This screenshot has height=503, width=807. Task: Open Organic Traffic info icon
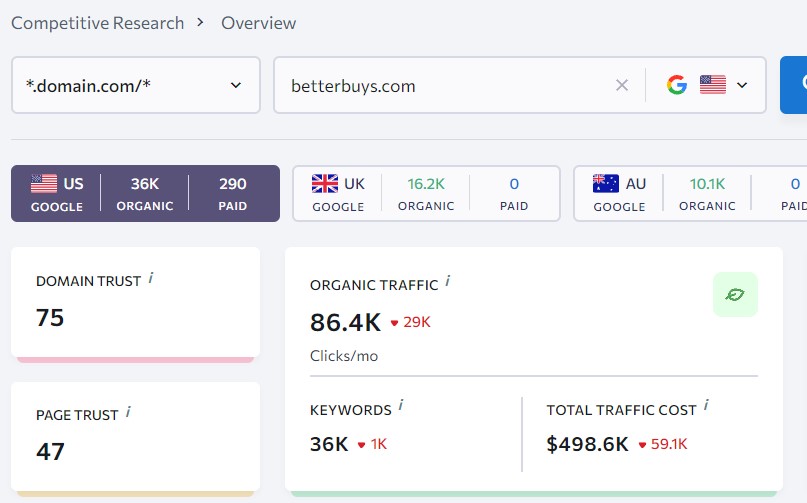click(x=448, y=282)
